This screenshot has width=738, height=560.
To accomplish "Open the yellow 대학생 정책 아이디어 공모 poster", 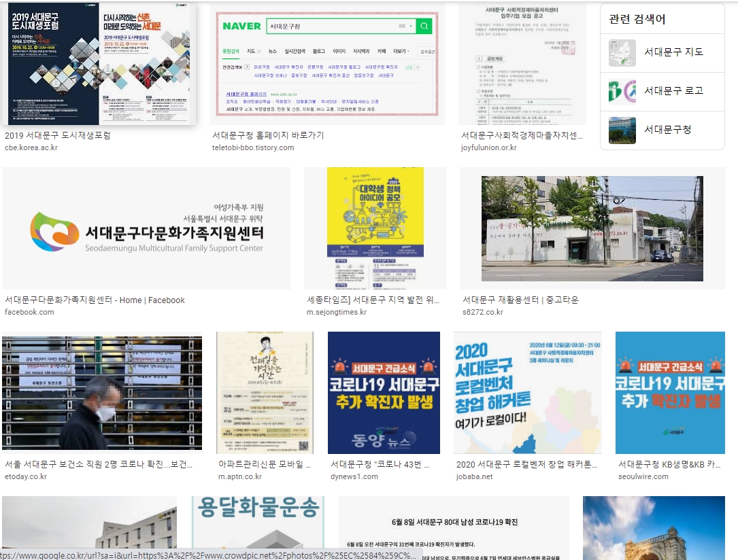I will (375, 228).
